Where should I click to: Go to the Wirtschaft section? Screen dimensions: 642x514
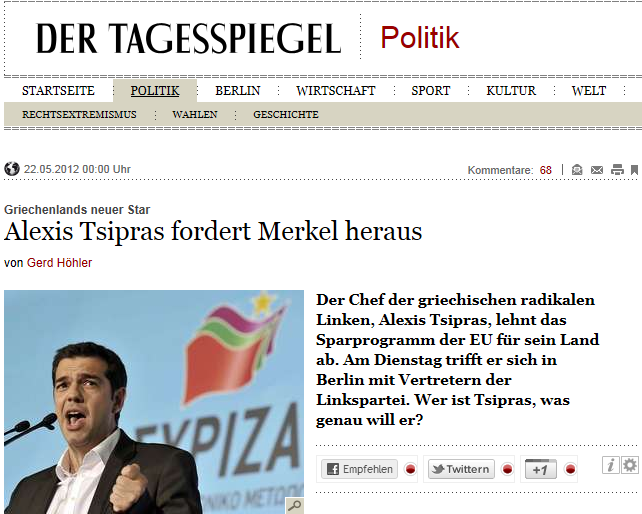[x=336, y=91]
